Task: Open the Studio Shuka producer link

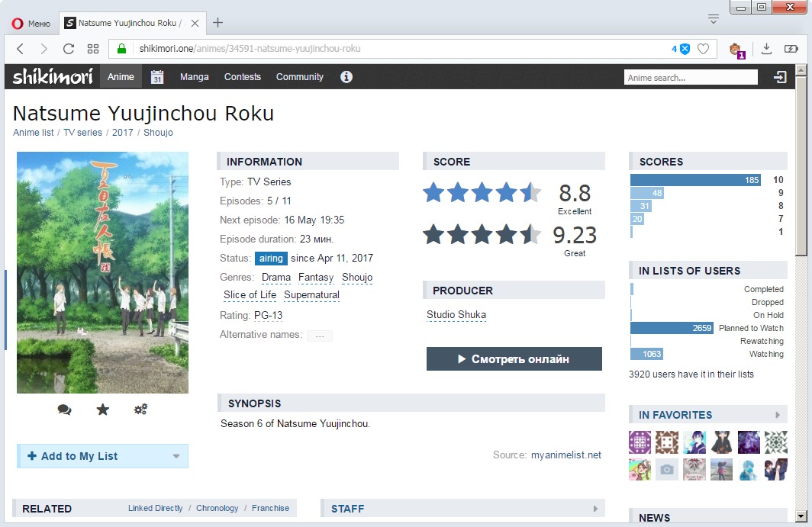Action: (x=456, y=315)
